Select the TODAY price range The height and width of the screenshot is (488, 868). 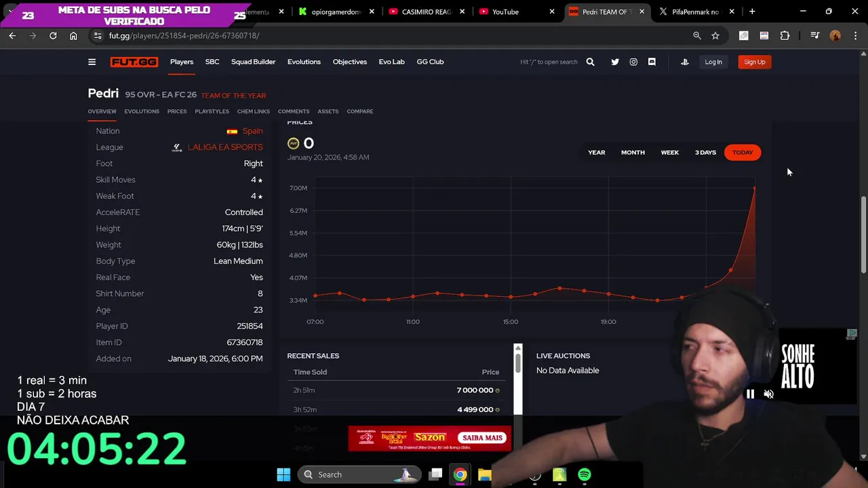tap(743, 152)
